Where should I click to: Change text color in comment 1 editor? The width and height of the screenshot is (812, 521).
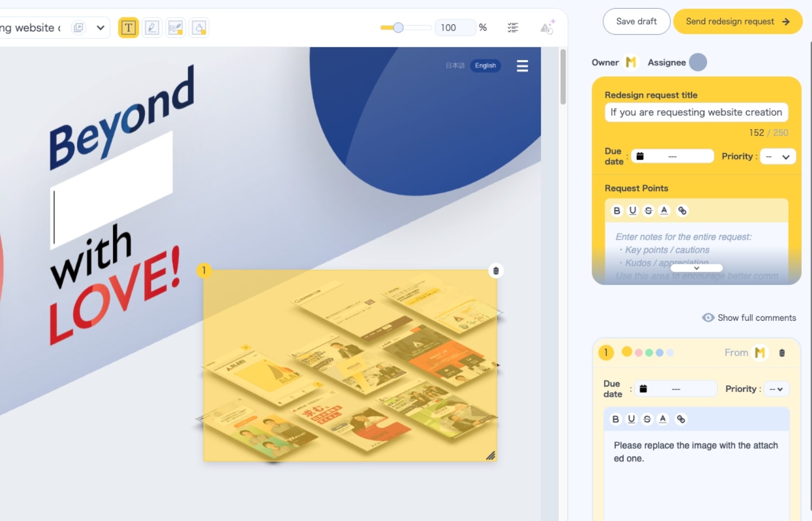(663, 419)
